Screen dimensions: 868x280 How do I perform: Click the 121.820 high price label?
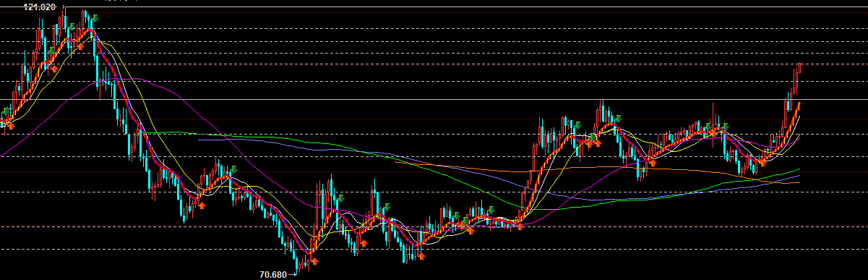click(x=40, y=7)
